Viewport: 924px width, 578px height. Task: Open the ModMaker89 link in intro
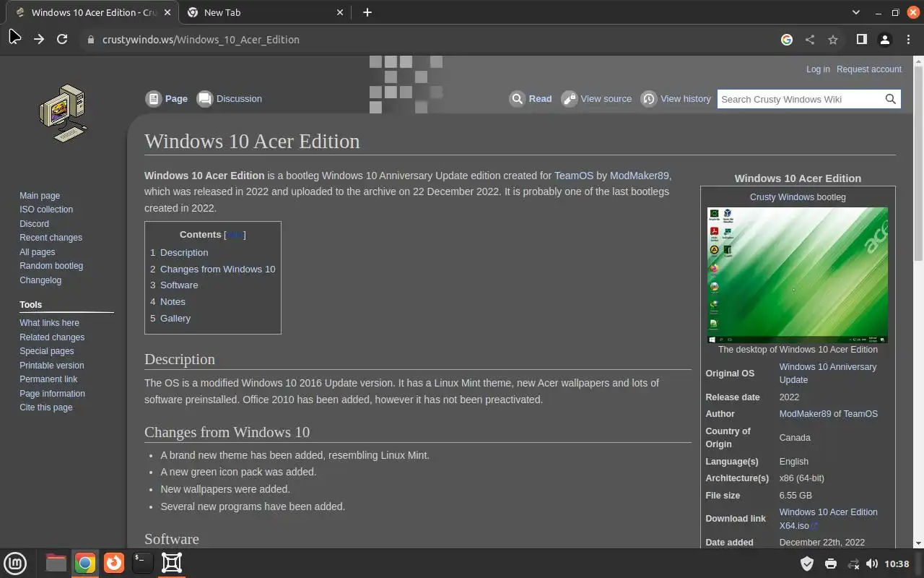[640, 176]
